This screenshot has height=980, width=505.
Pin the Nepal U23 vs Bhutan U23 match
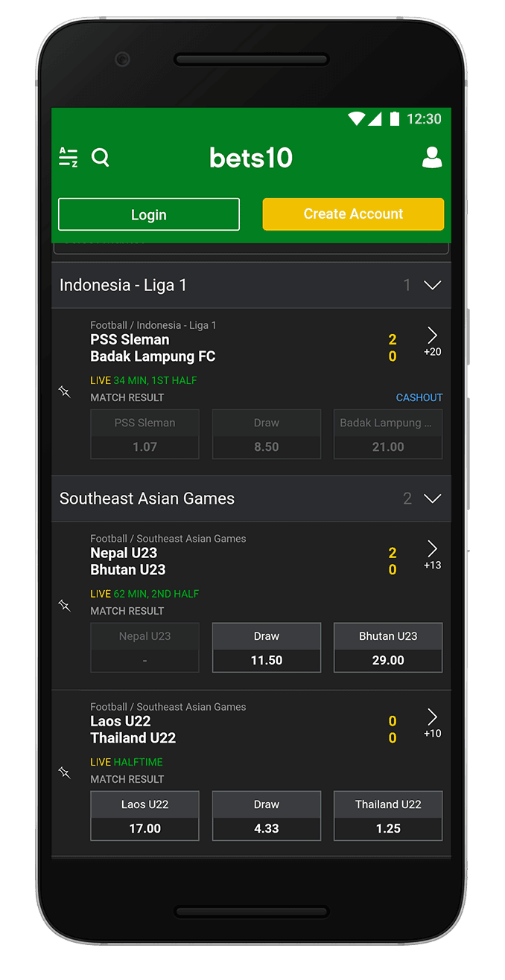65,606
